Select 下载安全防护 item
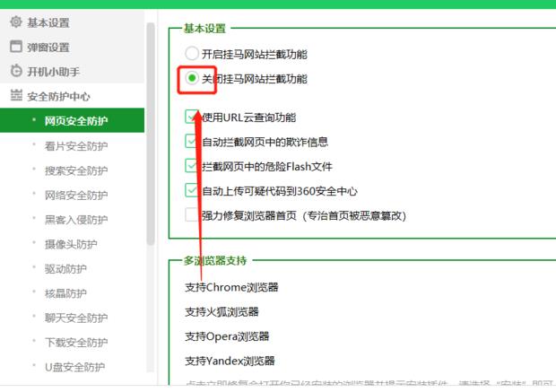This screenshot has height=392, width=556. [76, 343]
